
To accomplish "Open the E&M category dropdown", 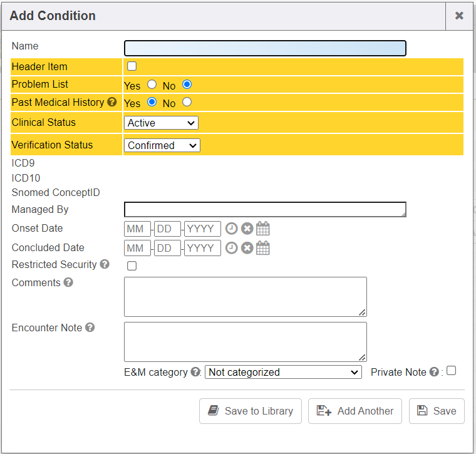I will pos(283,372).
